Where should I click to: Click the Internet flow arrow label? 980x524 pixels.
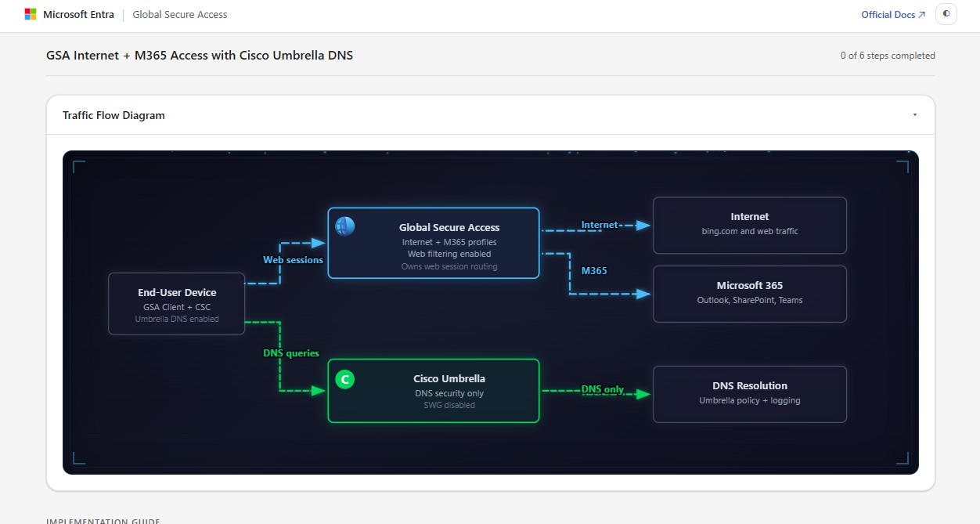click(600, 226)
